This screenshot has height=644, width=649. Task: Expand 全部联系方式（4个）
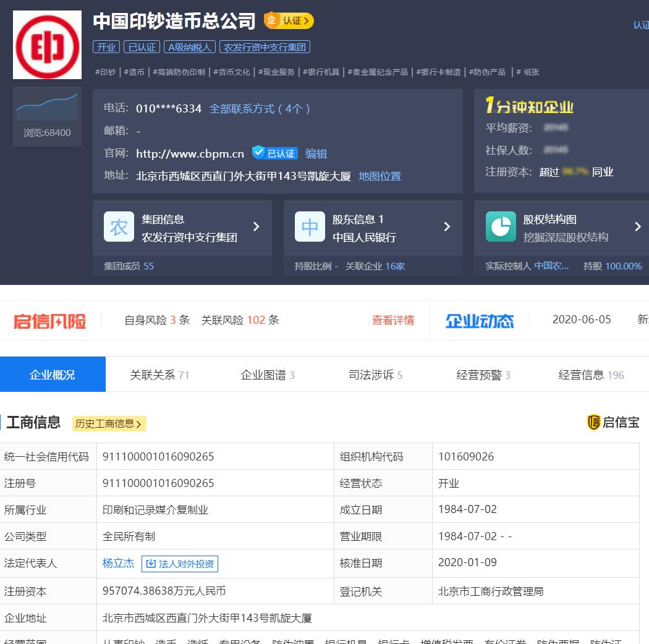[260, 108]
